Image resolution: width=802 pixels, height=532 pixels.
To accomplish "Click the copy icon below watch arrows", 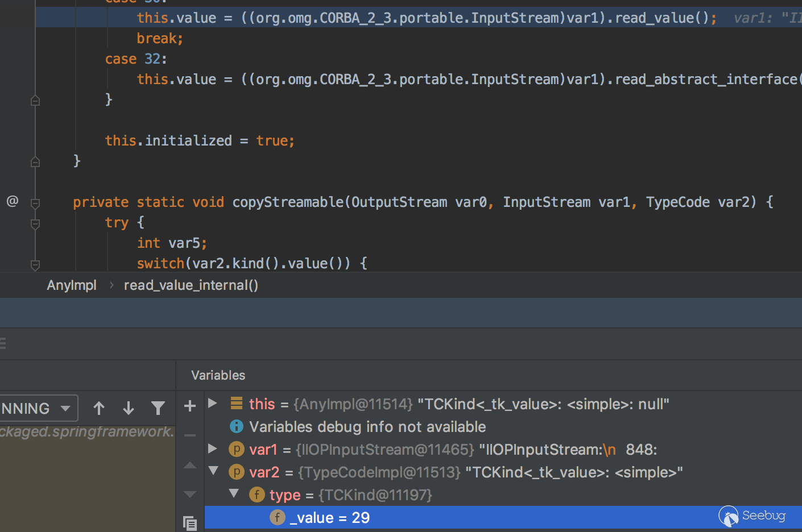I will pyautogui.click(x=190, y=523).
